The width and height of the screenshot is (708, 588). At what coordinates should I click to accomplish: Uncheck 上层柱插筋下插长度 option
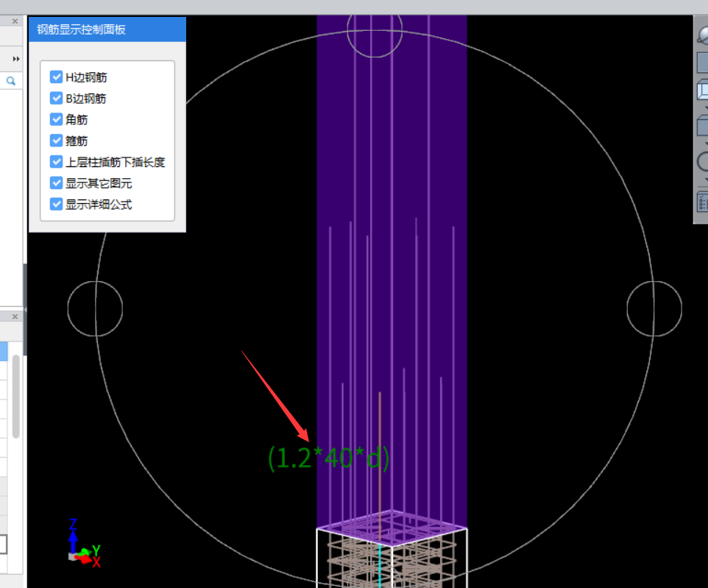(x=57, y=162)
